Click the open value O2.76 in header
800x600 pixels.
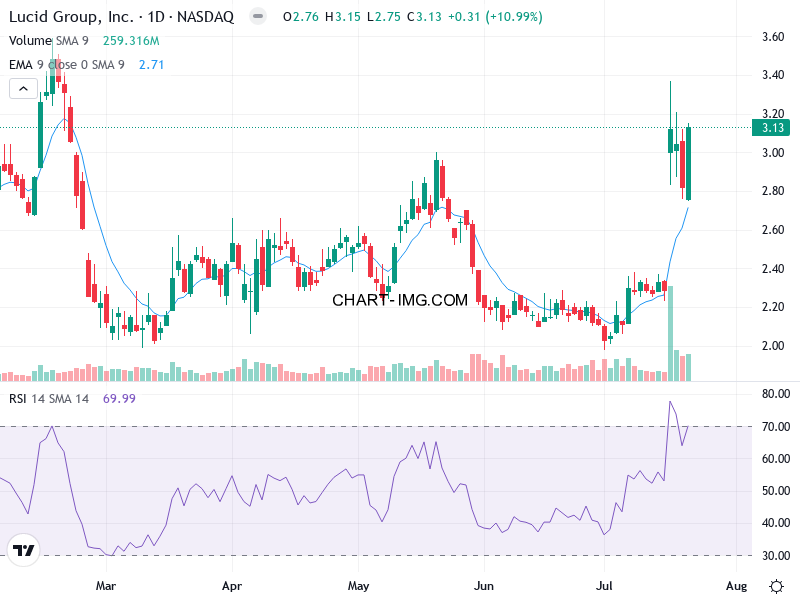coord(301,17)
